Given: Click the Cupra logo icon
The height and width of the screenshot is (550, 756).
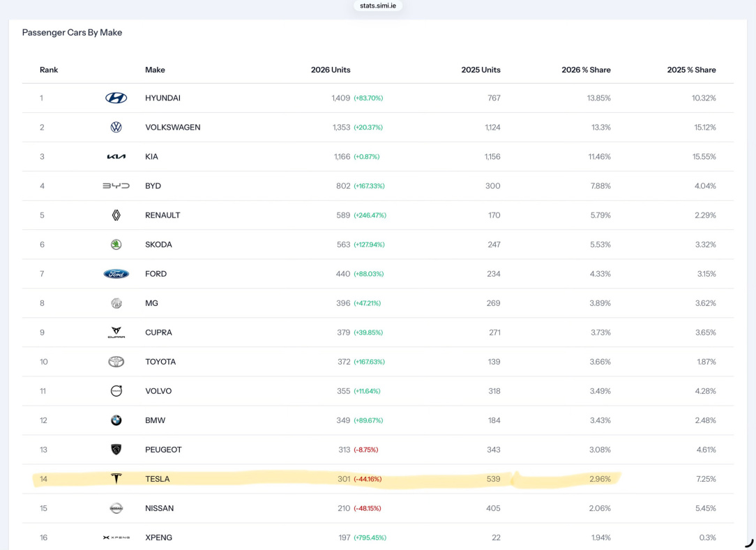Looking at the screenshot, I should pos(116,333).
